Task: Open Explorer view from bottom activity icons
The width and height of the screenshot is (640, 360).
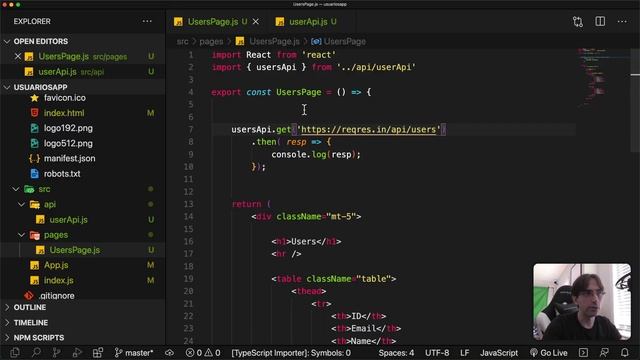Action: pos(15,353)
